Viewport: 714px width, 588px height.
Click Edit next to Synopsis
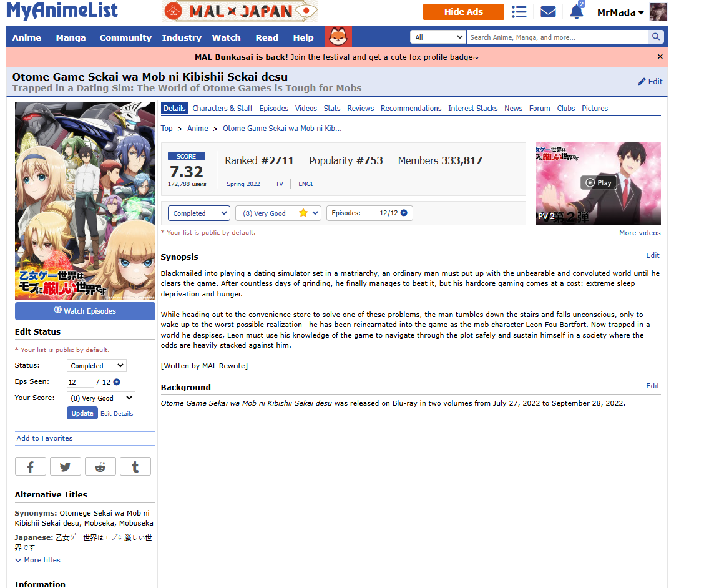pyautogui.click(x=653, y=255)
